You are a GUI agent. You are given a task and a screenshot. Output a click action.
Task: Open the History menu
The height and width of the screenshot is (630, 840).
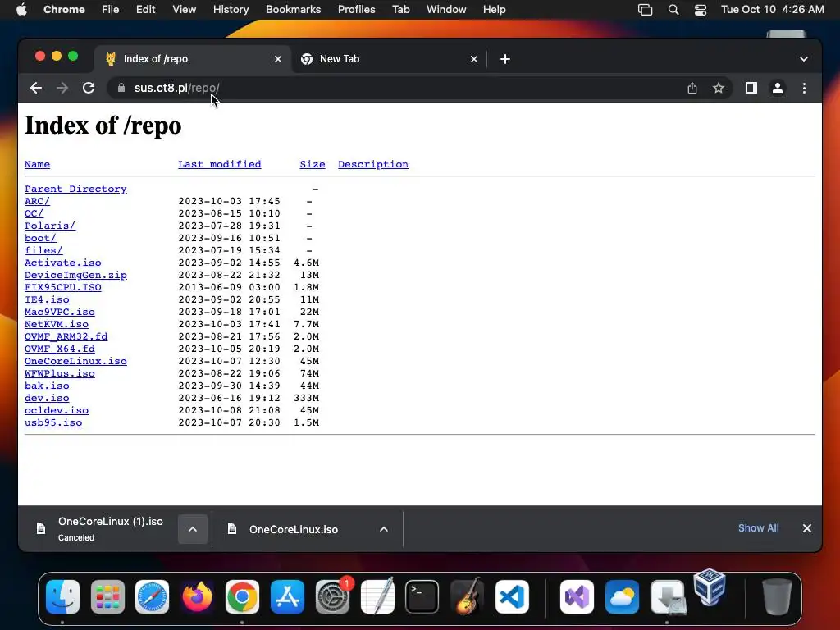(x=231, y=10)
